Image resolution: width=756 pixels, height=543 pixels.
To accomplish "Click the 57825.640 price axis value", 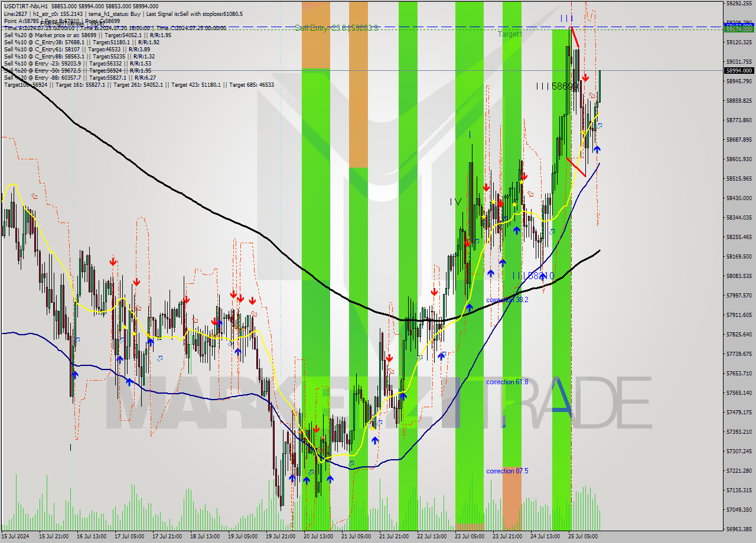I will point(739,335).
